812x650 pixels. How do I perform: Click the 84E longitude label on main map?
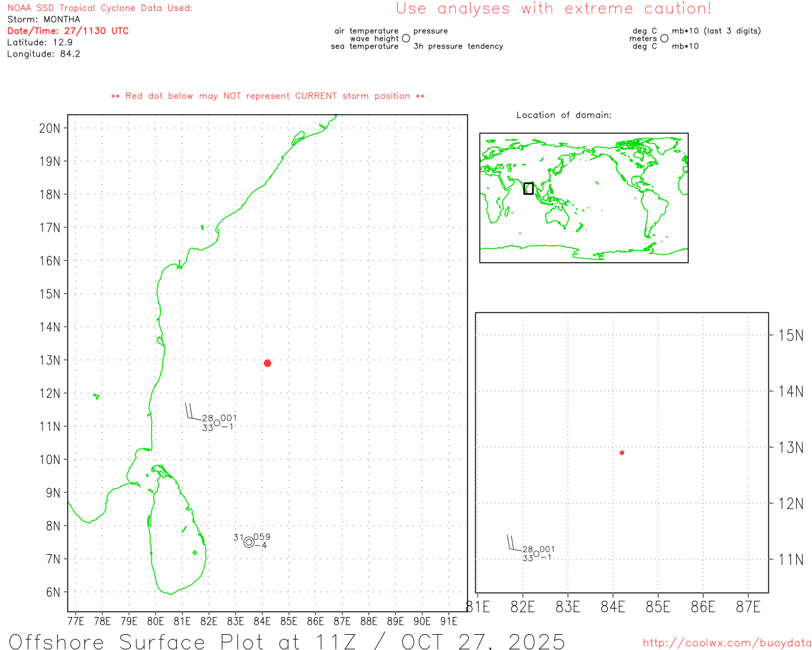[262, 621]
